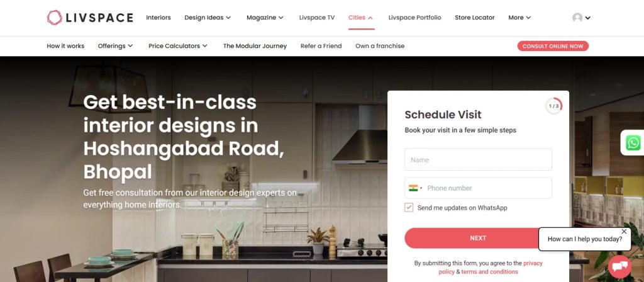Viewport: 644px width, 282px height.
Task: Expand the Design Ideas dropdown
Action: click(208, 18)
